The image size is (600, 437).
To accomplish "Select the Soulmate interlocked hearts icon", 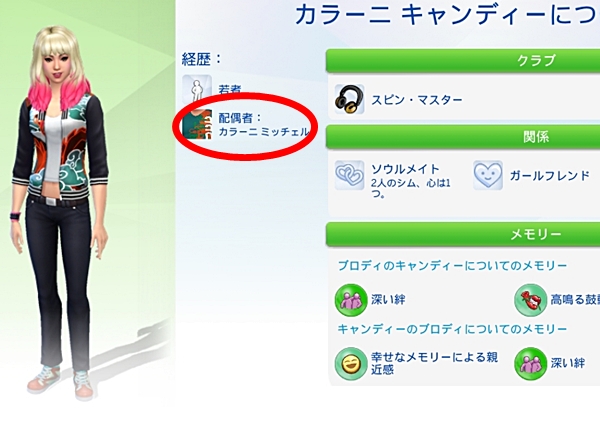I will [x=349, y=175].
